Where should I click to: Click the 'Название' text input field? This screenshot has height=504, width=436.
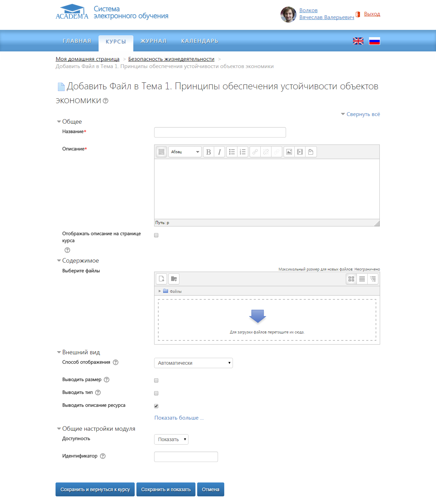220,132
